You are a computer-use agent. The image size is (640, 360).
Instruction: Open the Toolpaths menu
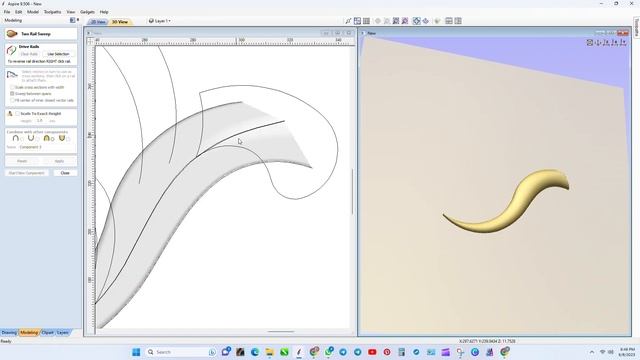(52, 12)
